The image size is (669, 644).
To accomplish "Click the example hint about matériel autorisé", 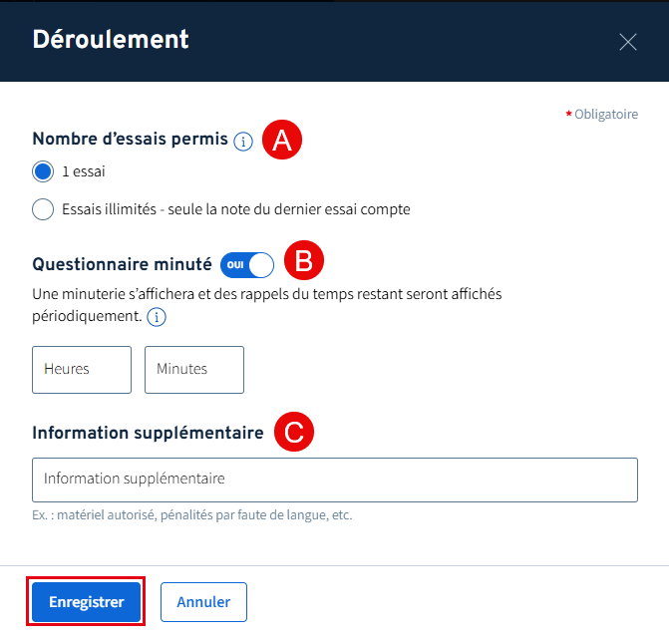I will click(x=192, y=515).
